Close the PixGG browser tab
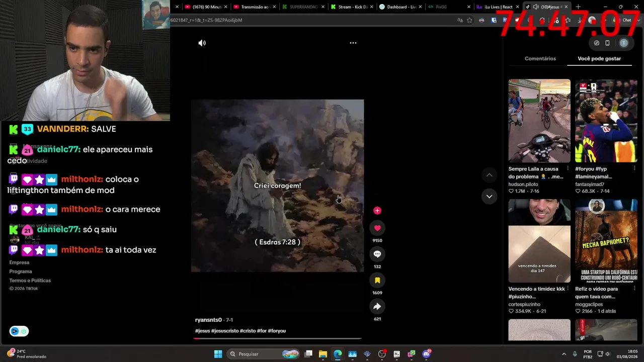644x362 pixels. 469,7
